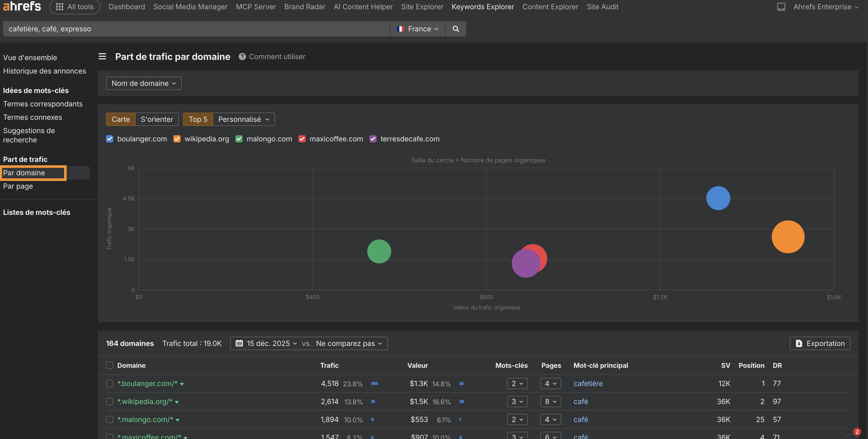Open the Ne comparez pas dropdown
This screenshot has width=868, height=439.
pos(349,343)
